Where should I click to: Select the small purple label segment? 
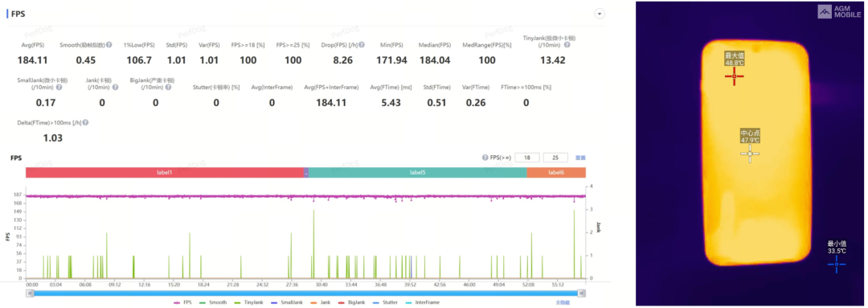pyautogui.click(x=306, y=172)
